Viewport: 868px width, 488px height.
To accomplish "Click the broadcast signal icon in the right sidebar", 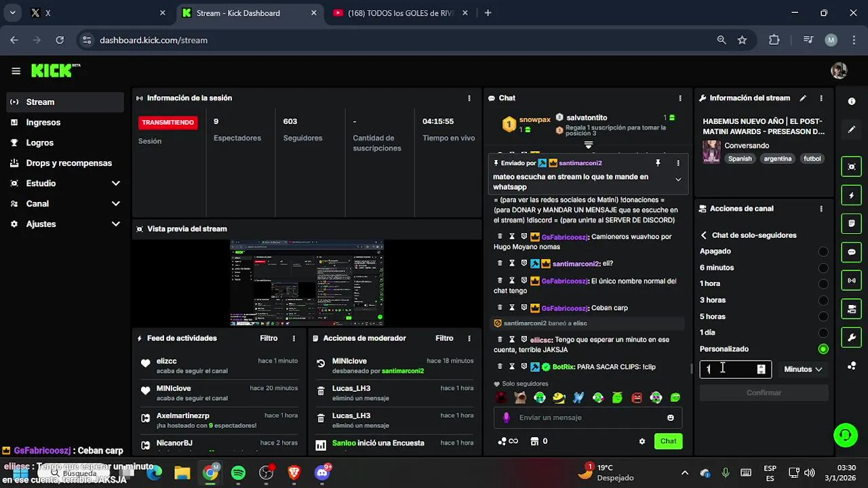I will [x=852, y=281].
